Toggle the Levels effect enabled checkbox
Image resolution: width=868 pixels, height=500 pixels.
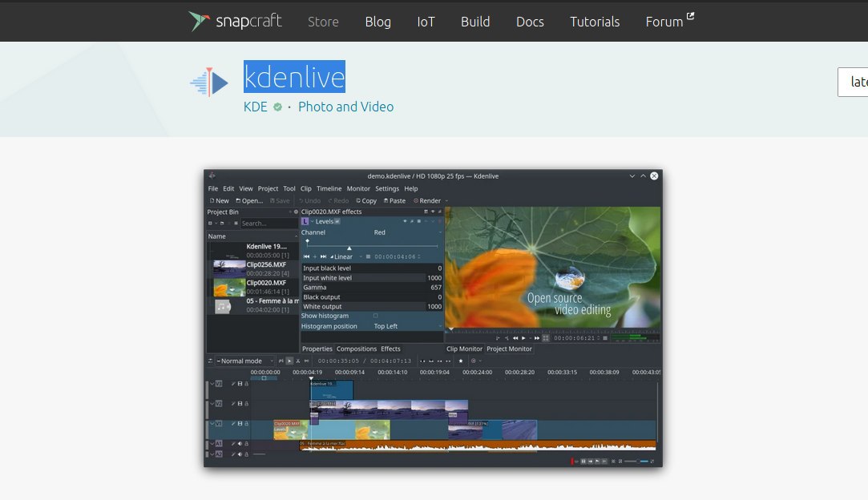click(337, 221)
